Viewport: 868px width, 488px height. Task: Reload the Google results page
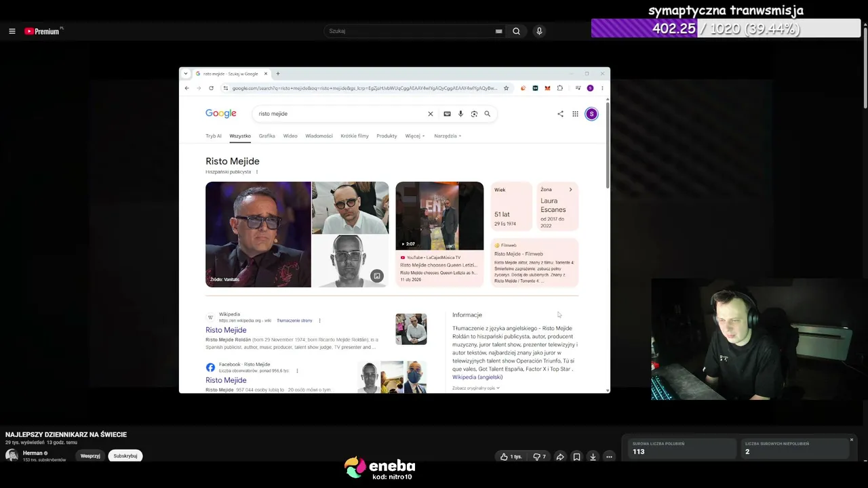click(211, 88)
